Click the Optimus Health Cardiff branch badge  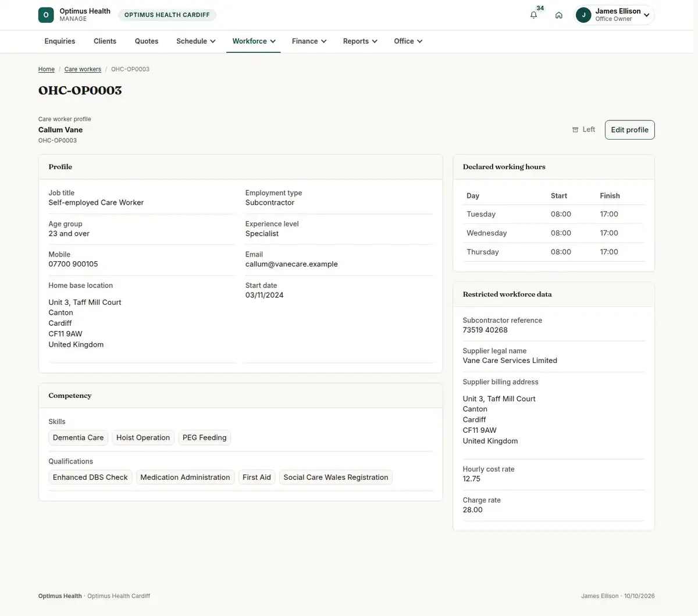pos(167,15)
